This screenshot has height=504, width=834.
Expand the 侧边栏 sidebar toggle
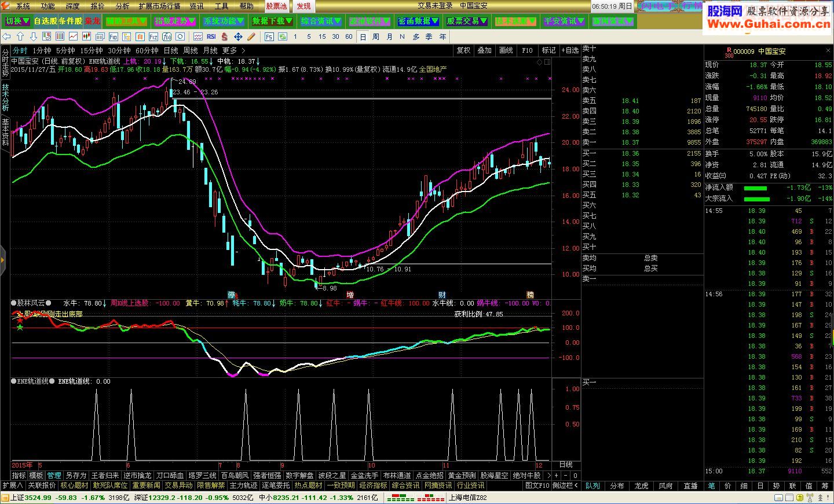(565, 485)
